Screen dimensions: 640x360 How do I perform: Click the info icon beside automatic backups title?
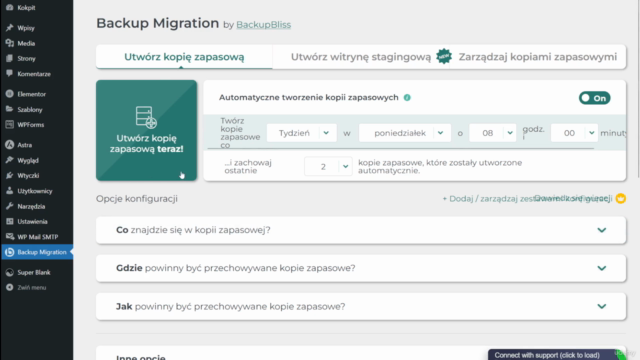(x=407, y=98)
